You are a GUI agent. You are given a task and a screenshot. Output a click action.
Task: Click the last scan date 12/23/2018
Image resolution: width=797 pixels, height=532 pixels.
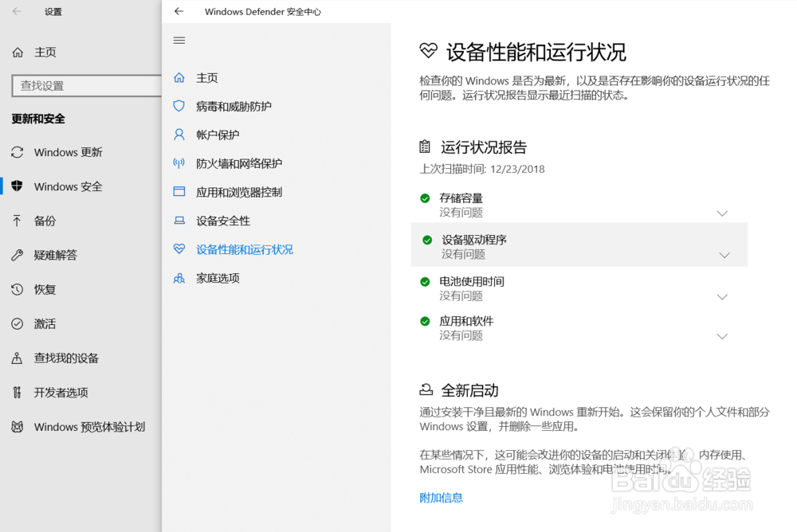coord(517,169)
